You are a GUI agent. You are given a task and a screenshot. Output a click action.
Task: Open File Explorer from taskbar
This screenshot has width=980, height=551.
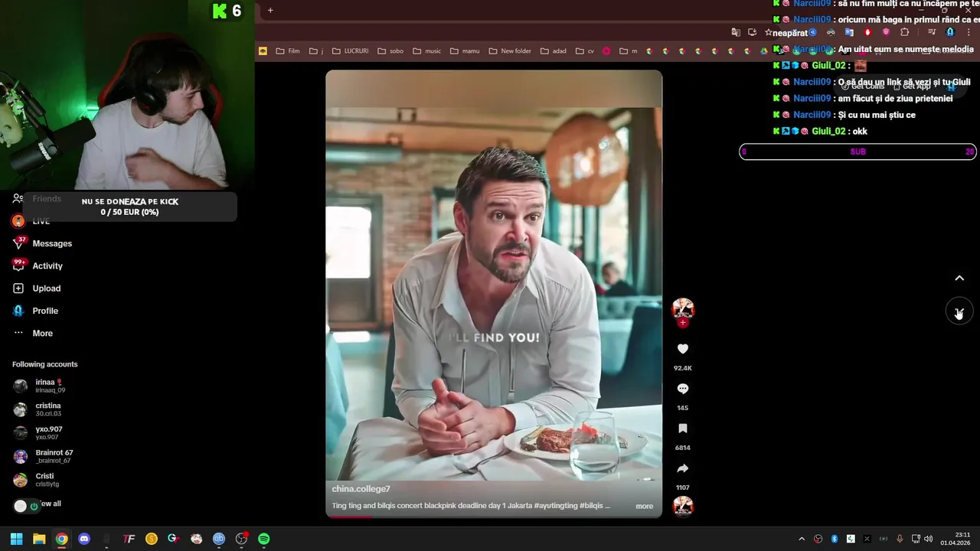(39, 539)
